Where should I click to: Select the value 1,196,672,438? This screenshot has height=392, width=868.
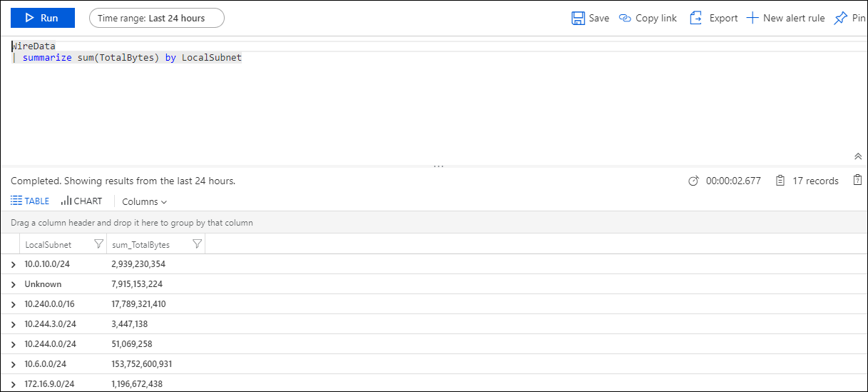[137, 384]
